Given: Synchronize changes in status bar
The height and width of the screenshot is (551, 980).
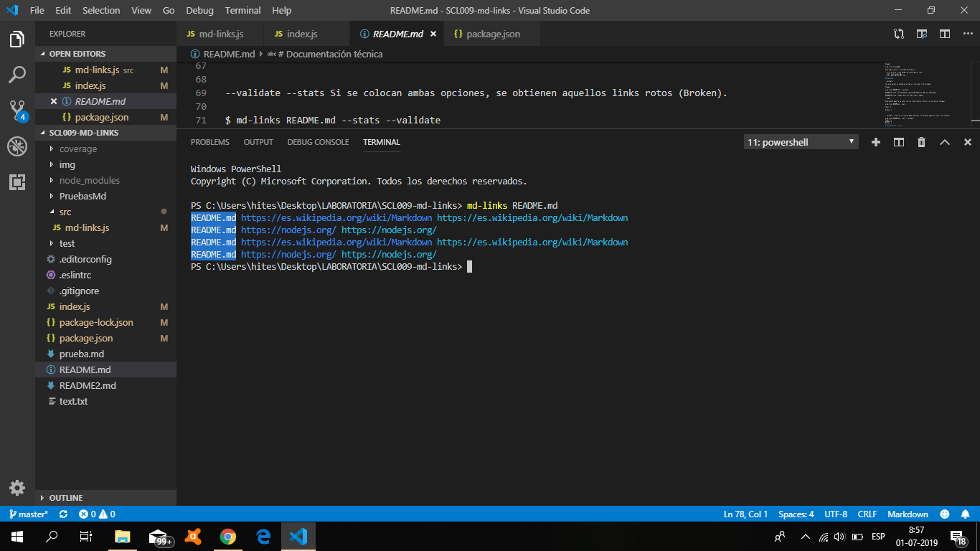Looking at the screenshot, I should pyautogui.click(x=63, y=514).
